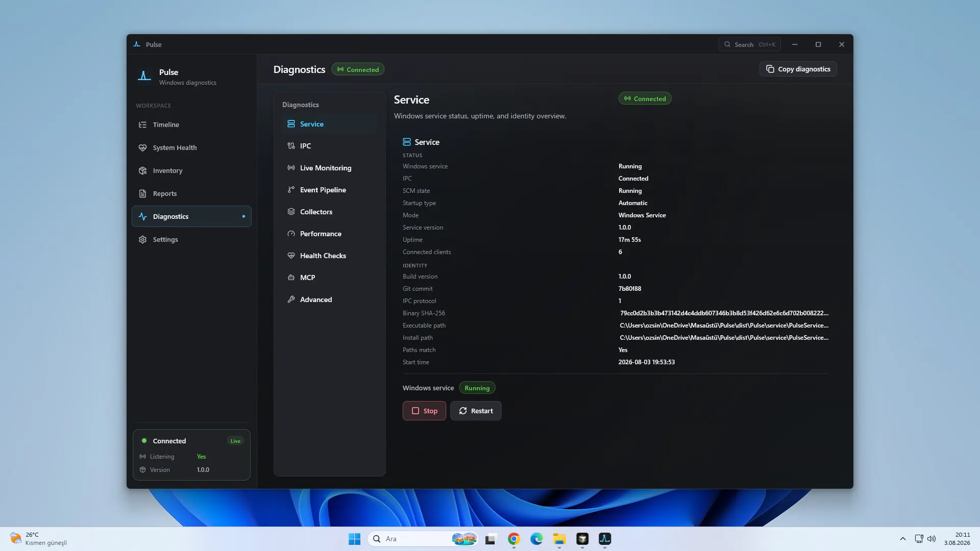980x551 pixels.
Task: Click Copy diagnostics button
Action: [798, 69]
